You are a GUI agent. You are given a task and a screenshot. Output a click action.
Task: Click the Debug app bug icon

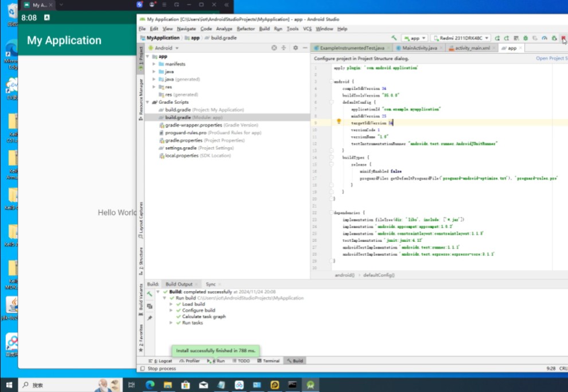(525, 38)
